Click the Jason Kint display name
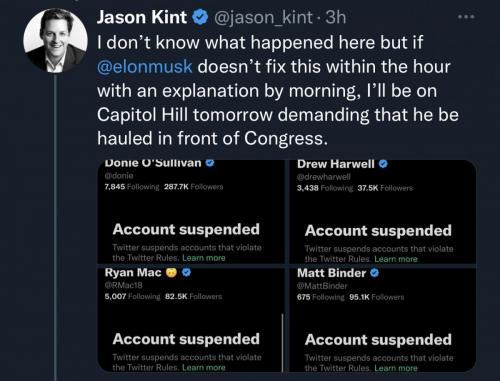The width and height of the screenshot is (500, 381). tap(142, 17)
